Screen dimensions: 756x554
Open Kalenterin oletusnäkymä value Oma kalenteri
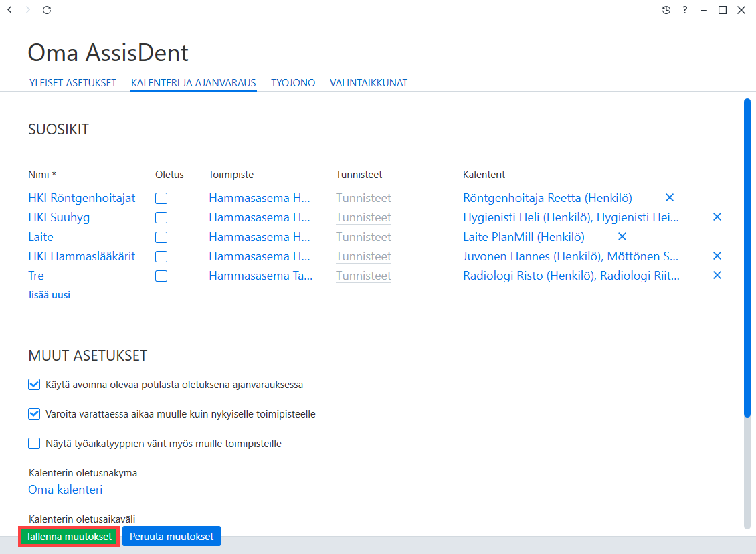[65, 489]
